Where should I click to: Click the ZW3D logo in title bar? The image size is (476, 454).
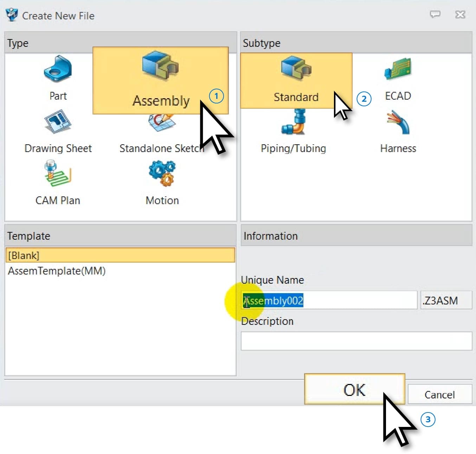(12, 15)
